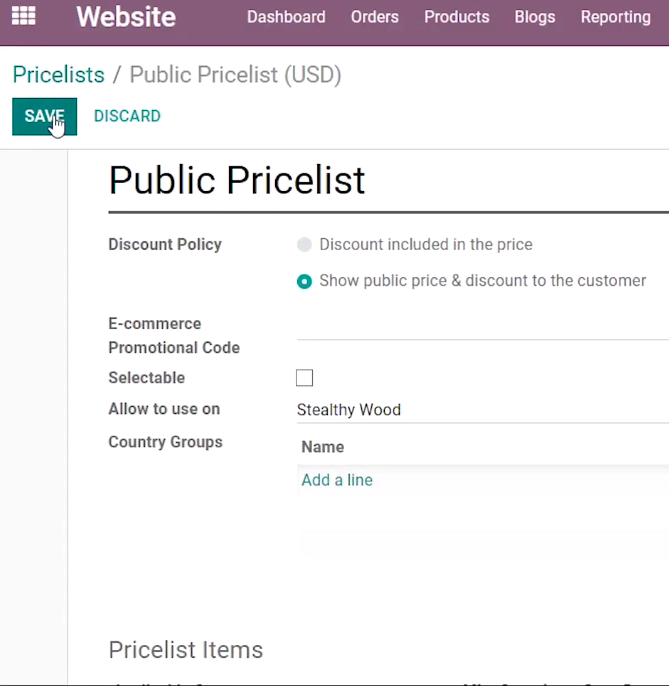
Task: Select Discount included in the price
Action: pos(304,245)
